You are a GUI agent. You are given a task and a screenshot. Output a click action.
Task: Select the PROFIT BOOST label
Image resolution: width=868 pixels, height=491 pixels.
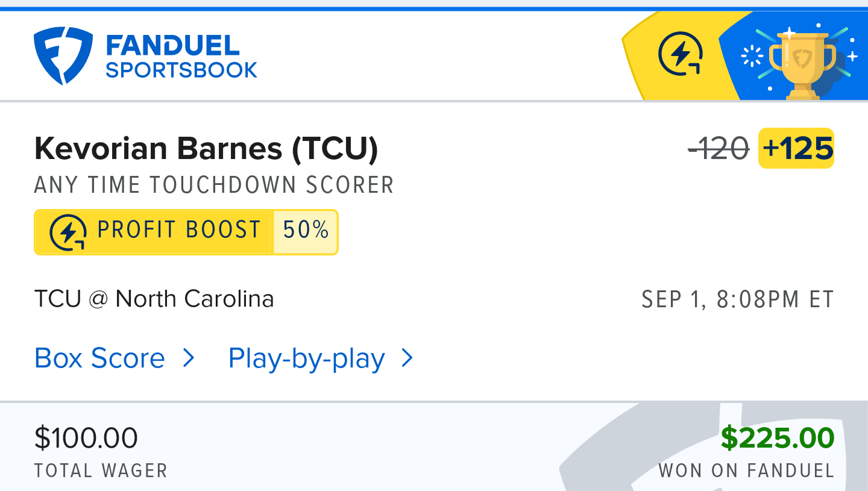pos(179,231)
